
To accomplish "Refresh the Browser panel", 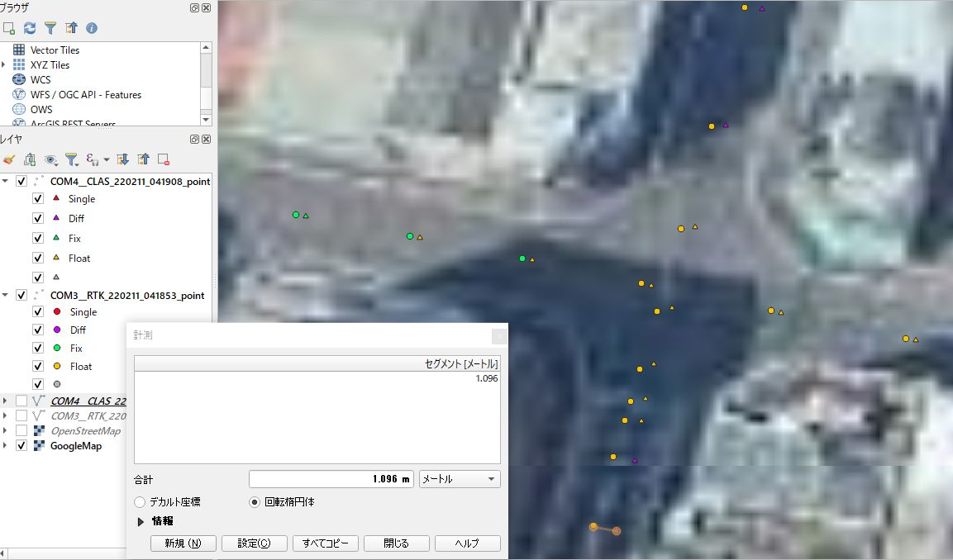I will pyautogui.click(x=29, y=27).
